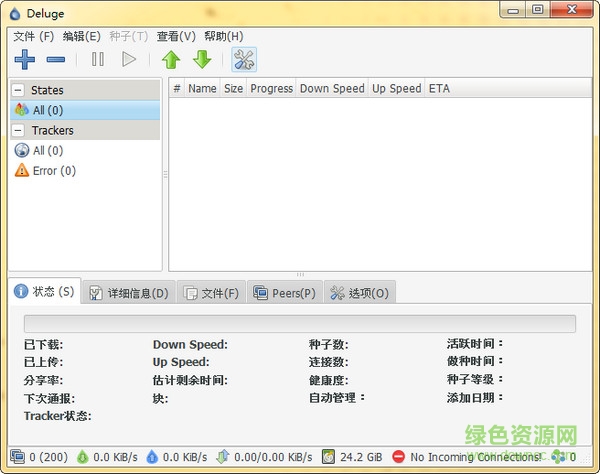Screen dimensions: 600x474
Task: Open the 查看(V) menu
Action: 176,36
